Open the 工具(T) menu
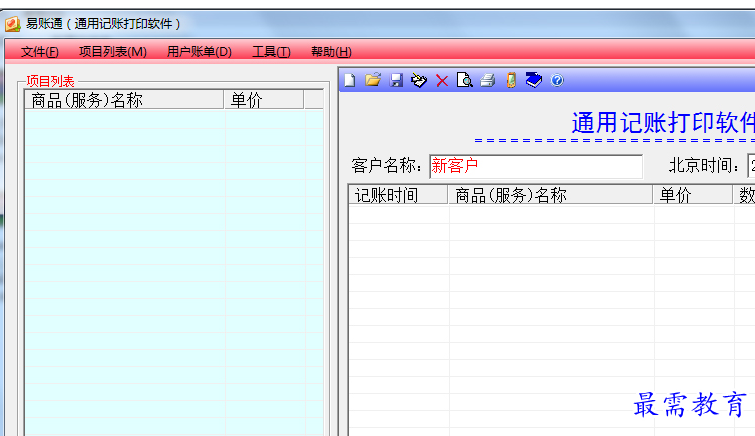755x436 pixels. click(272, 52)
